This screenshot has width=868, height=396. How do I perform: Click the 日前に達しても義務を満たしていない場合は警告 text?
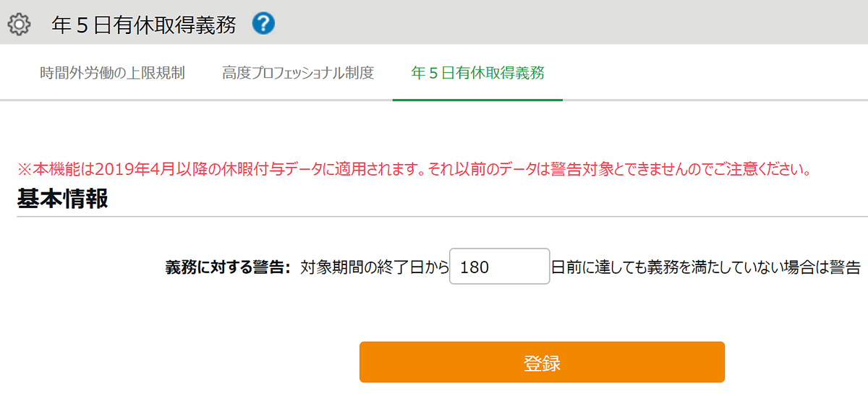[706, 267]
